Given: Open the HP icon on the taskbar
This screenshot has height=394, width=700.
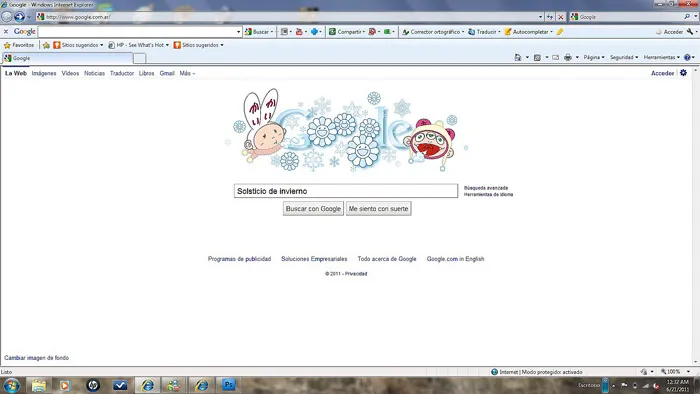Looking at the screenshot, I should (x=93, y=385).
